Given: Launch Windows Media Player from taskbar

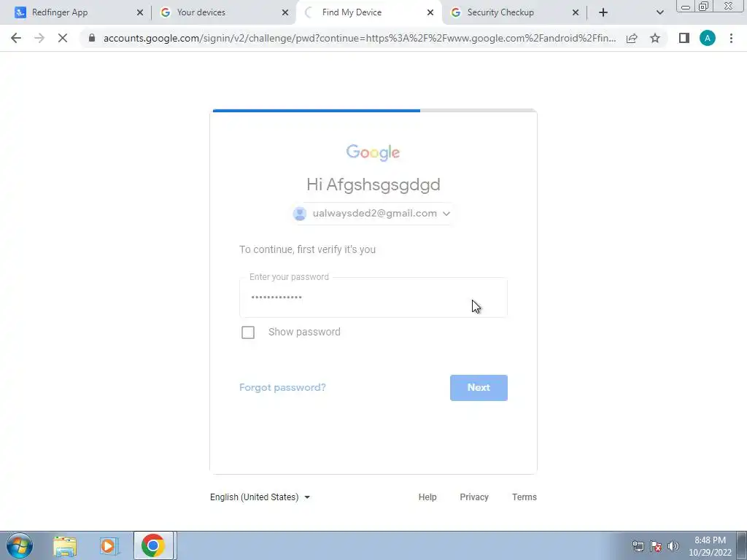Looking at the screenshot, I should [x=109, y=546].
